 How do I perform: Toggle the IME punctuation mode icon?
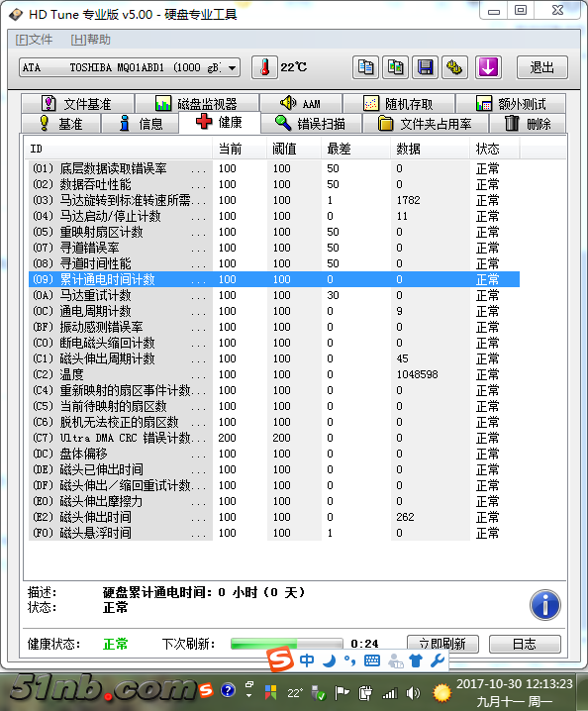(x=349, y=660)
